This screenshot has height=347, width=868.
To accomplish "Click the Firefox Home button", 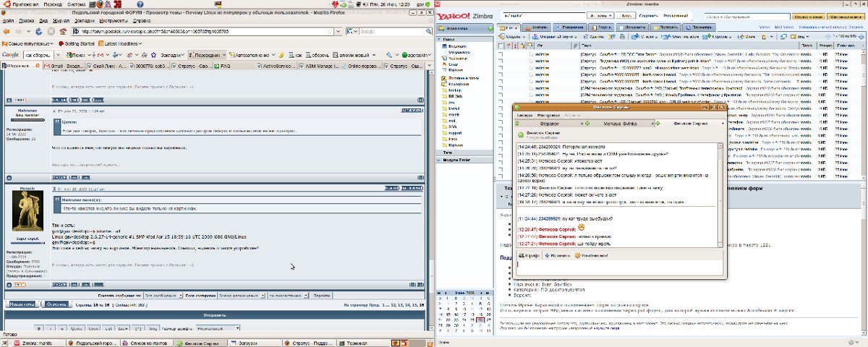I will (x=63, y=31).
